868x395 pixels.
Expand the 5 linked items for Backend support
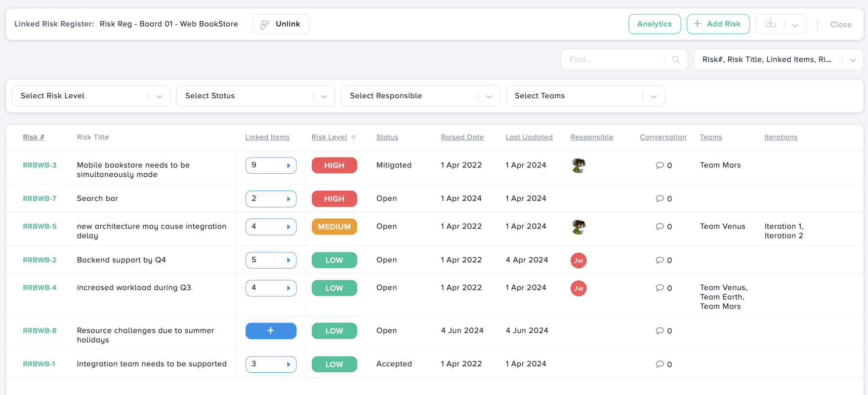271,260
